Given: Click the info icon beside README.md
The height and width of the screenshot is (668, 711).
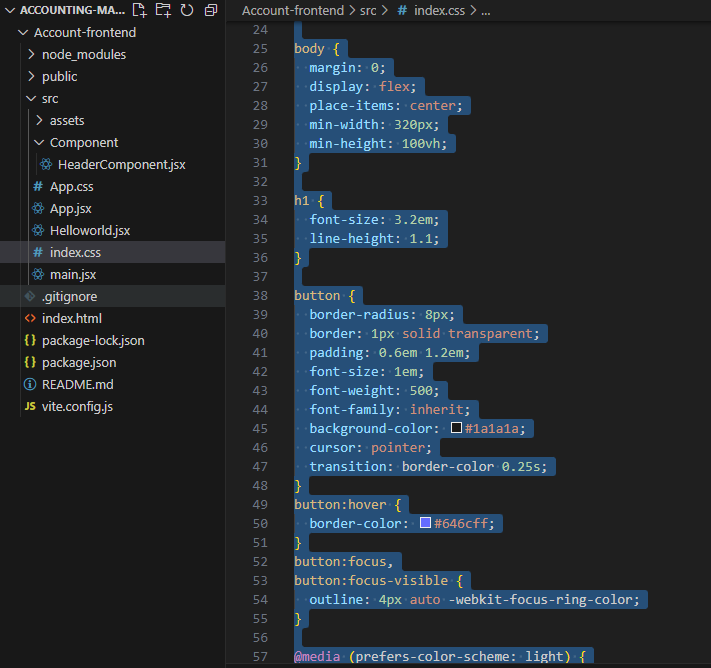Looking at the screenshot, I should click(x=30, y=385).
